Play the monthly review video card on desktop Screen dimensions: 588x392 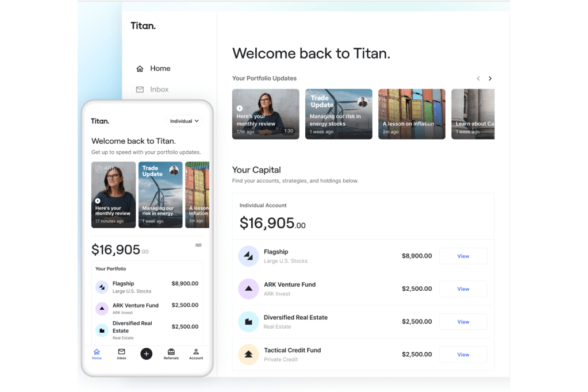coord(266,114)
